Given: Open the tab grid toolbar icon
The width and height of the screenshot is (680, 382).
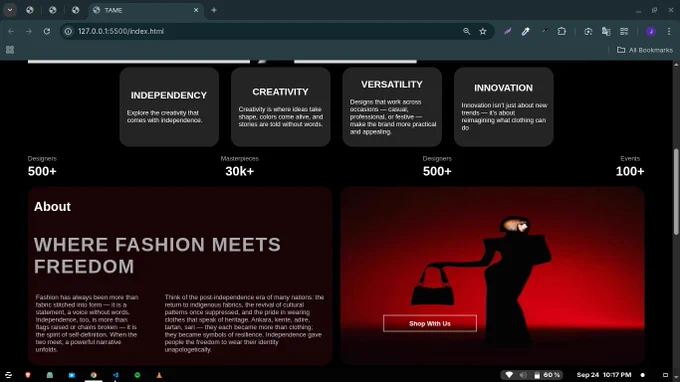Looking at the screenshot, I should [624, 31].
